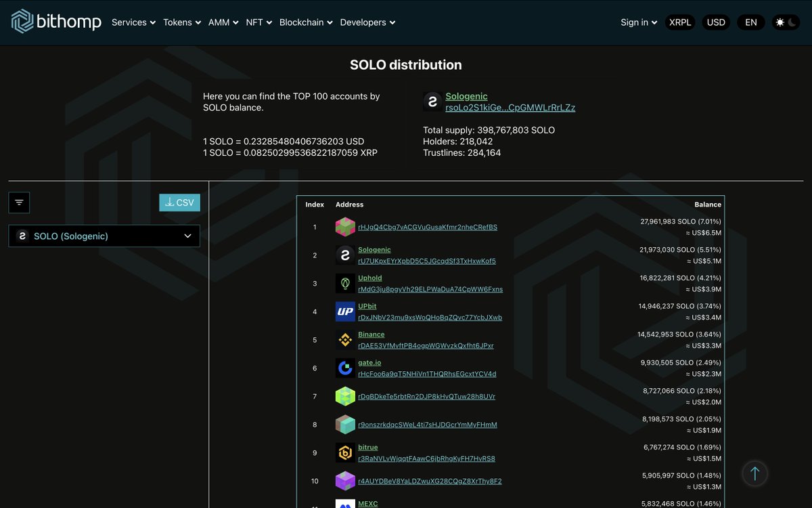Screen dimensions: 812x508
Task: Open the gate.io name link
Action: (x=369, y=362)
